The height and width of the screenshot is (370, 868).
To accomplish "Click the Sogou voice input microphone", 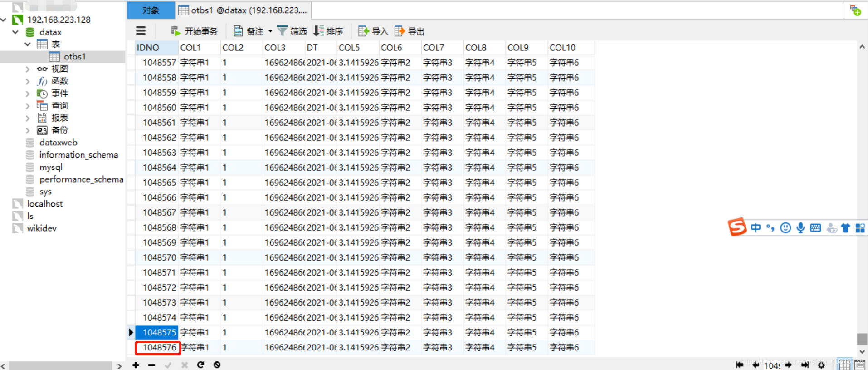I will point(800,228).
